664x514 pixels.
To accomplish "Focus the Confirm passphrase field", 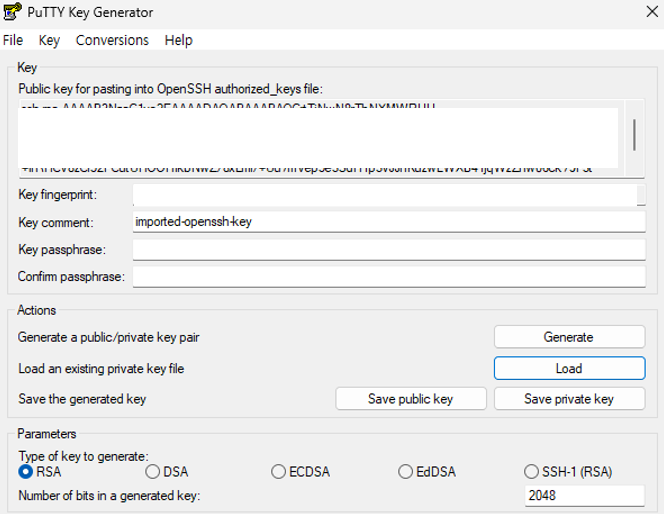I will [x=389, y=276].
